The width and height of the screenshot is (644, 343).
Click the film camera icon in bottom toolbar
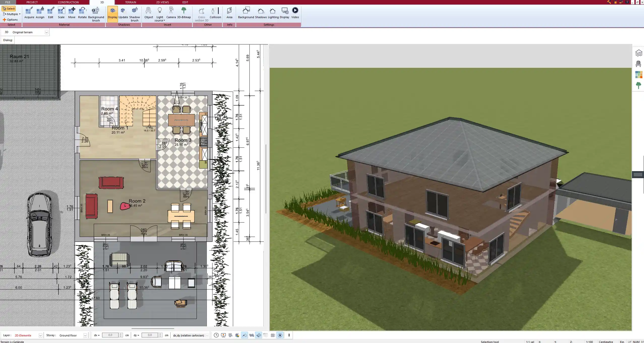click(x=230, y=335)
